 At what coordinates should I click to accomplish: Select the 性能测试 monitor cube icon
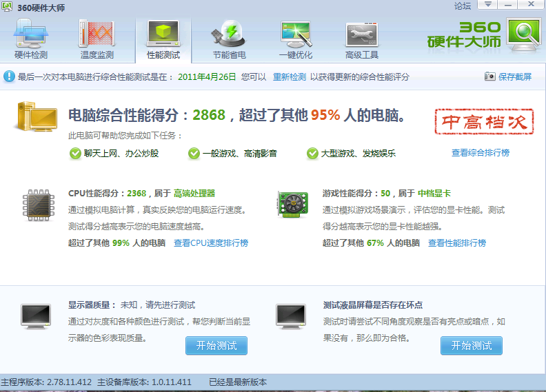click(x=163, y=33)
